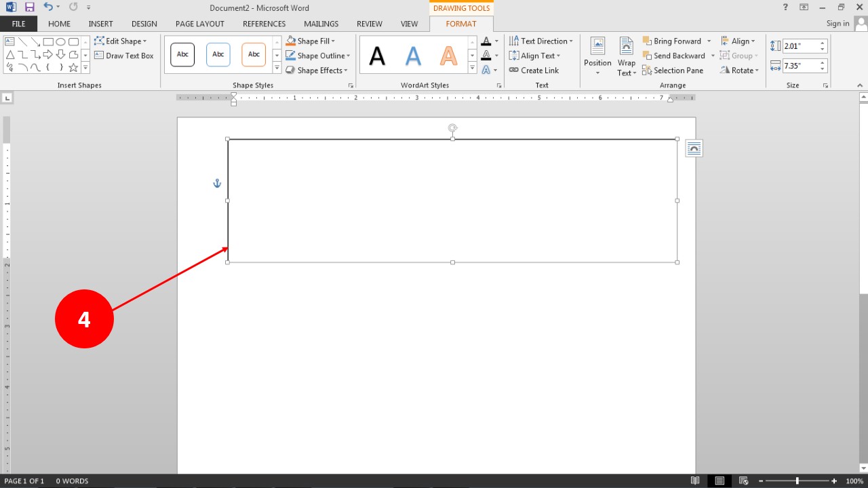
Task: Switch to Web Layout view in status bar
Action: (744, 481)
